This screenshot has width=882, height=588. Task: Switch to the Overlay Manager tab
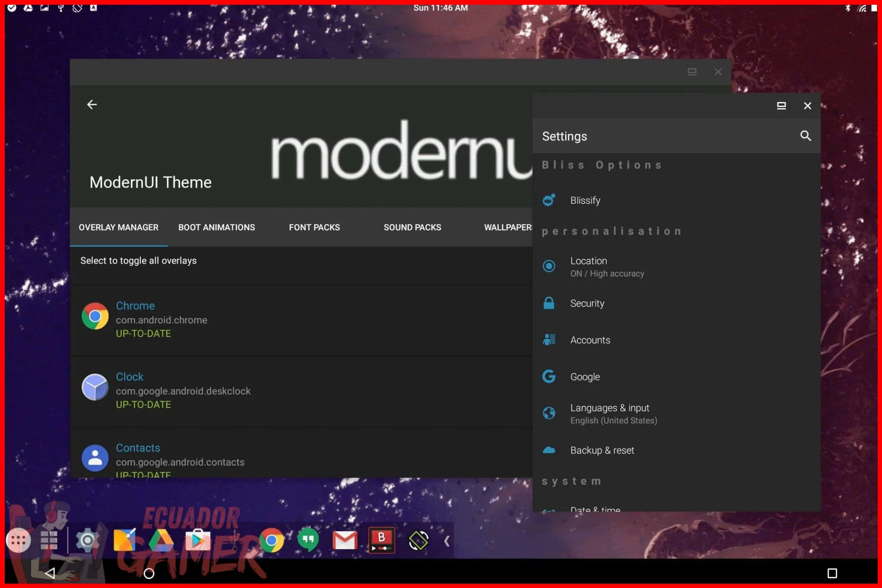click(x=118, y=227)
